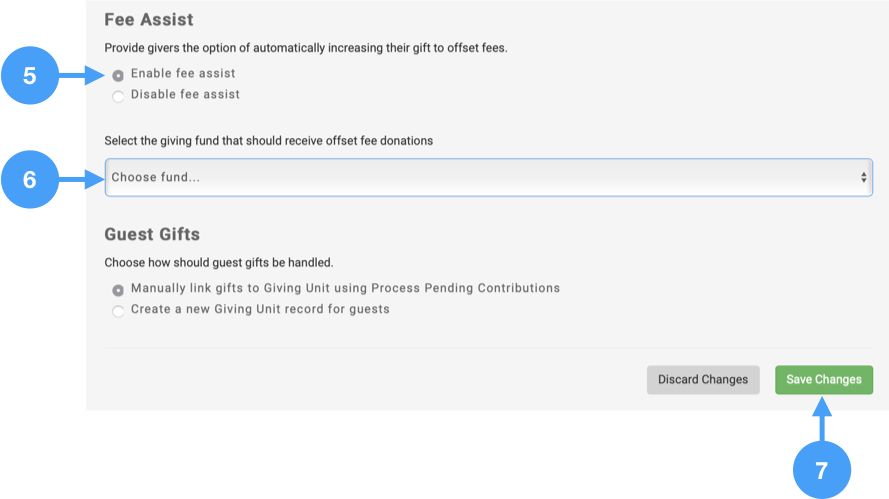The height and width of the screenshot is (499, 889).
Task: Open the Choose fund dropdown
Action: 488,178
